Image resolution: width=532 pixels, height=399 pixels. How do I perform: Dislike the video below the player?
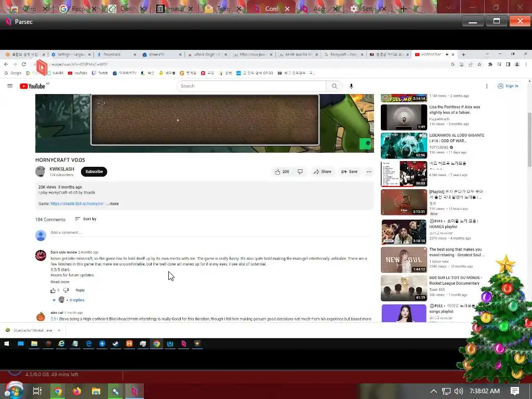pos(300,171)
